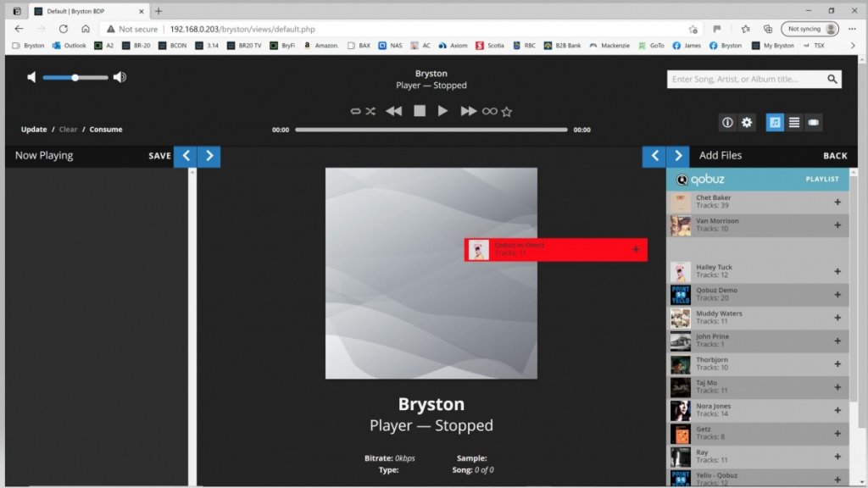
Task: Click the Now Playing panel scrollbar
Action: pos(192,326)
